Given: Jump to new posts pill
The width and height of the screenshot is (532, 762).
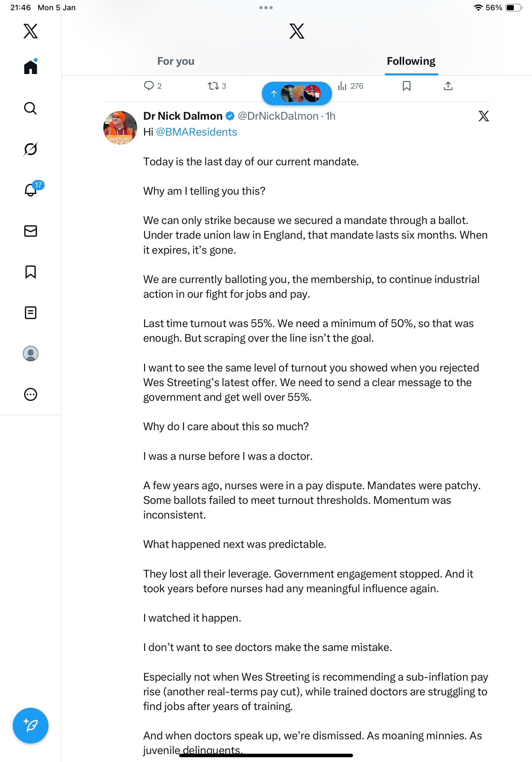Looking at the screenshot, I should (x=297, y=93).
